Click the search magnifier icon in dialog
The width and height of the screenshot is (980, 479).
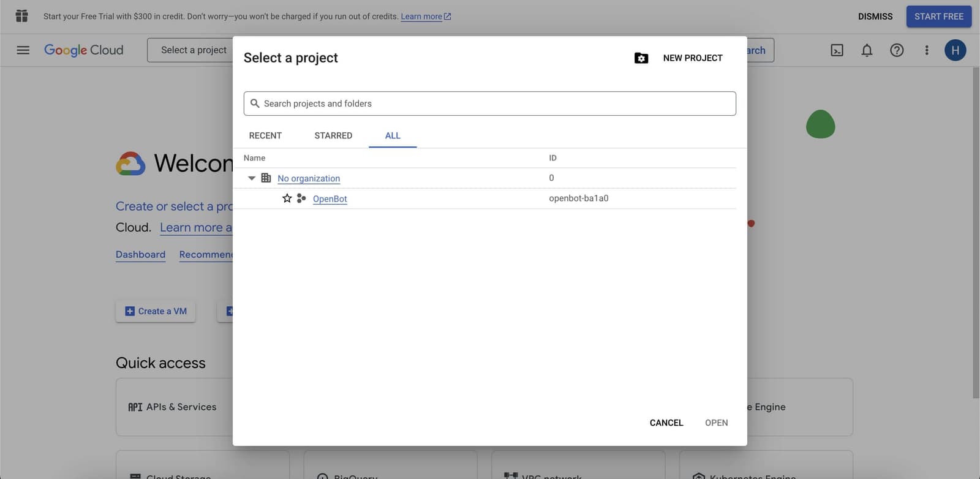255,104
